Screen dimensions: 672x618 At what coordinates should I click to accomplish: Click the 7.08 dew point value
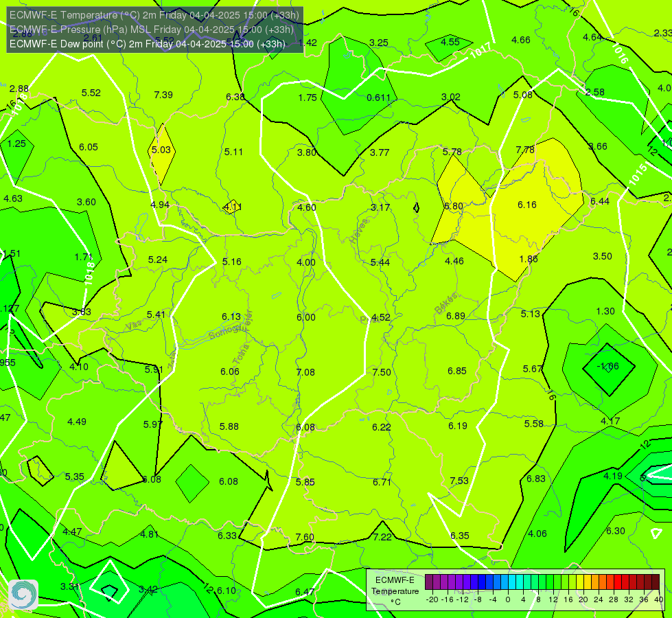point(305,372)
